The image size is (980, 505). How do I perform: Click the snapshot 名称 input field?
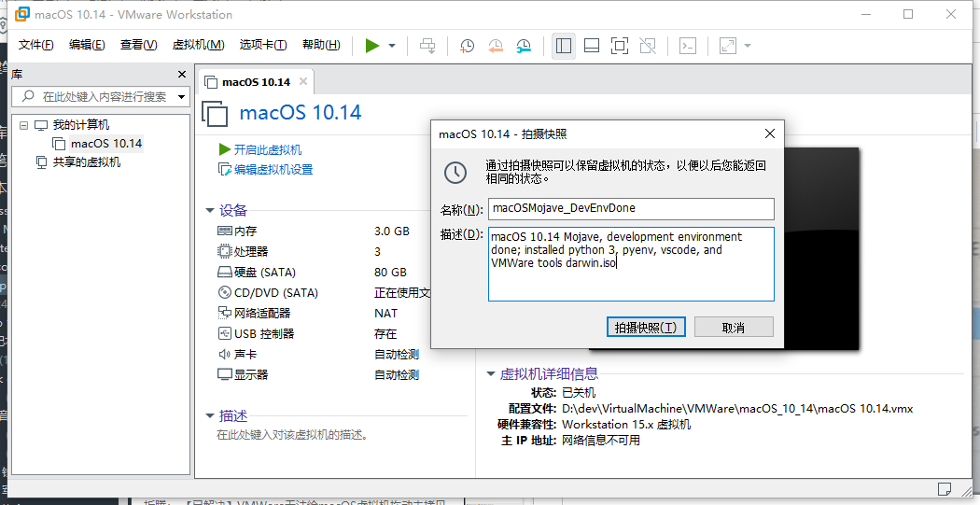tap(631, 209)
